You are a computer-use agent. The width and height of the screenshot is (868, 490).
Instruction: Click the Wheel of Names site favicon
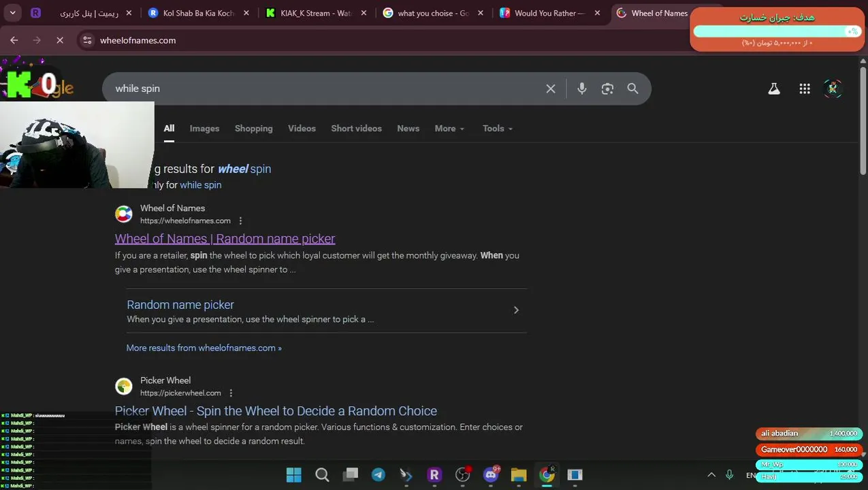[123, 214]
